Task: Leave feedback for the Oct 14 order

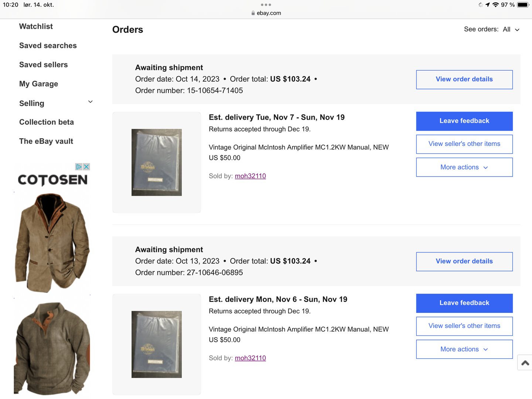Action: (x=464, y=121)
